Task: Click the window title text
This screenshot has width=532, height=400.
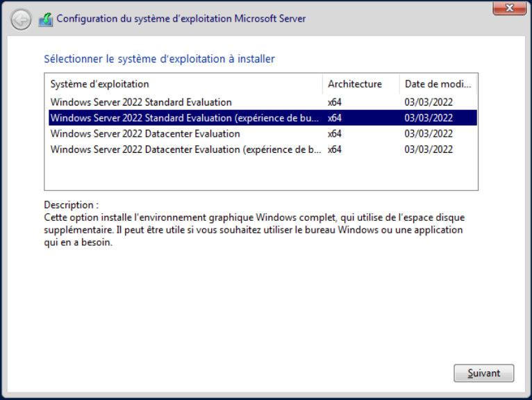Action: (181, 19)
